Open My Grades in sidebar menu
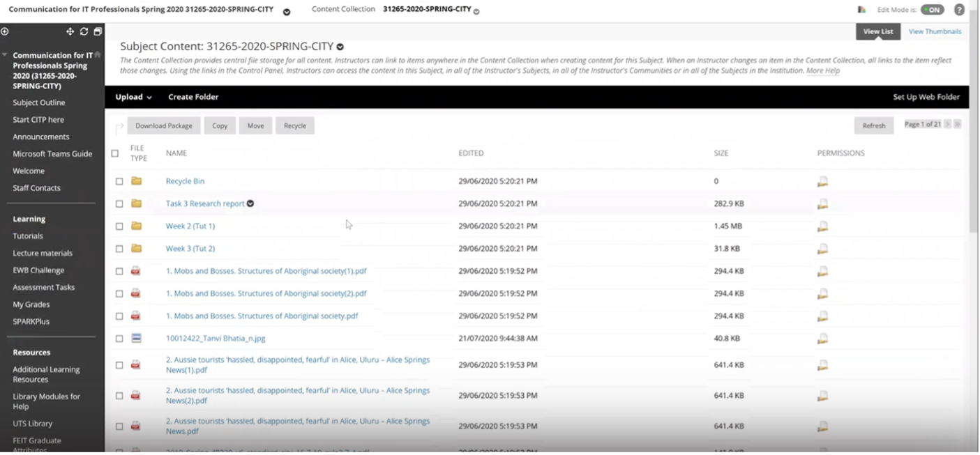 click(x=31, y=304)
